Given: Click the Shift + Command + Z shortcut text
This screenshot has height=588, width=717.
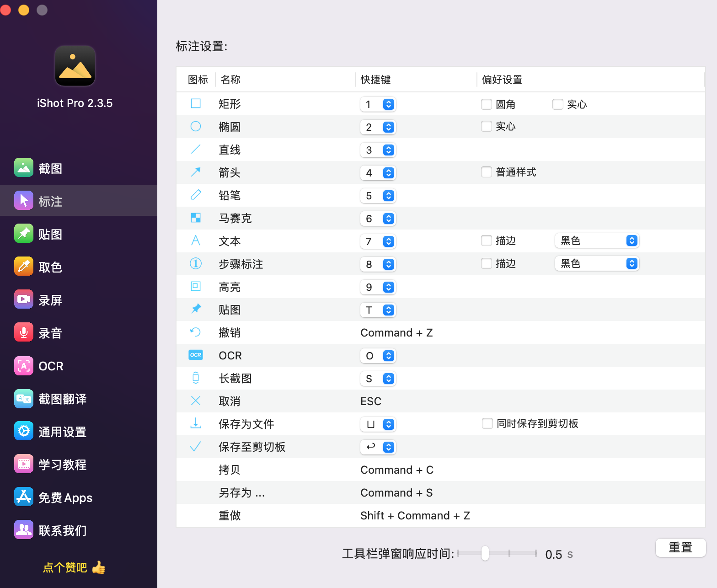Looking at the screenshot, I should pos(415,516).
